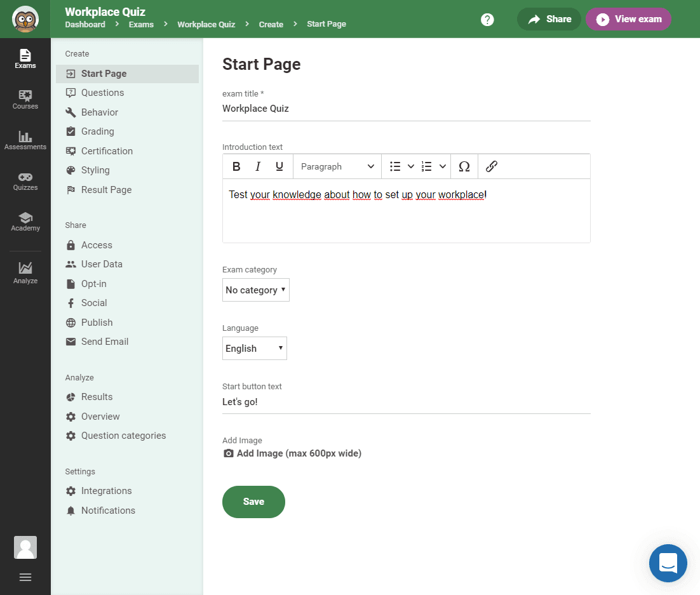Open the chat support bubble

(668, 563)
